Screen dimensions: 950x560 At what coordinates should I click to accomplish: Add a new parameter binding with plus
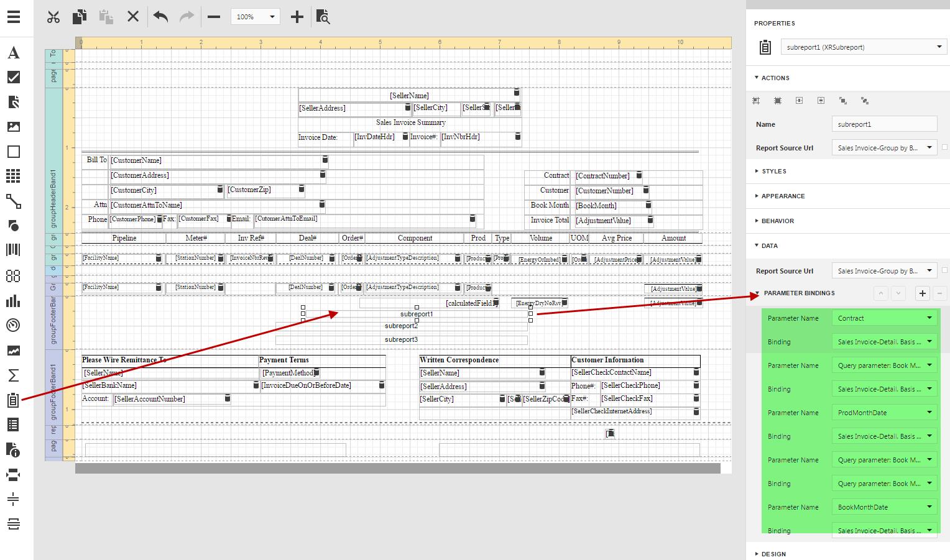(x=922, y=293)
